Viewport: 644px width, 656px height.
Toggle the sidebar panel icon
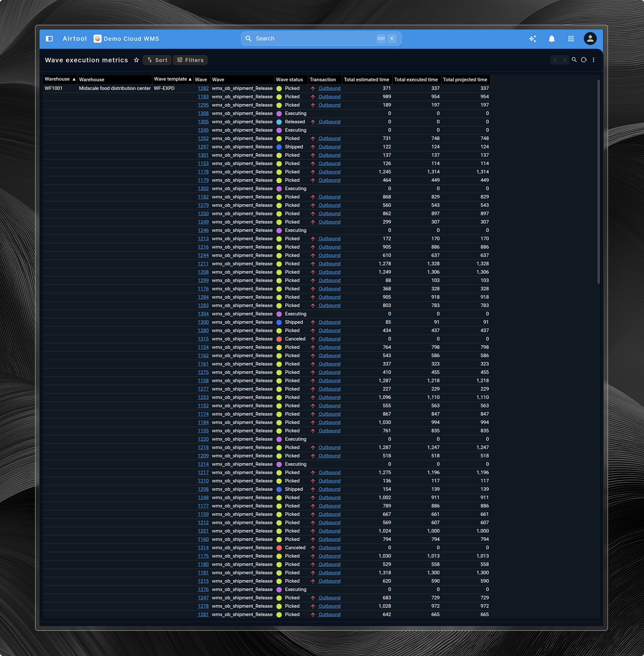(49, 39)
